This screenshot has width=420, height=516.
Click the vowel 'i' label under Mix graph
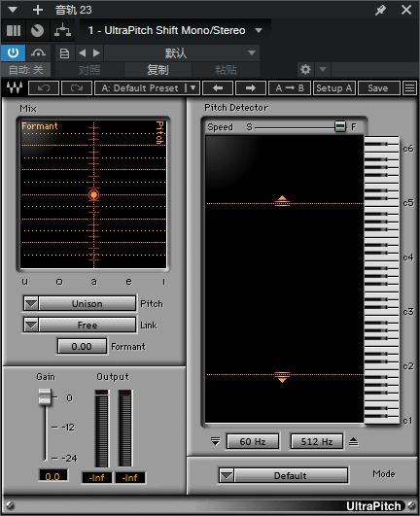pos(163,282)
